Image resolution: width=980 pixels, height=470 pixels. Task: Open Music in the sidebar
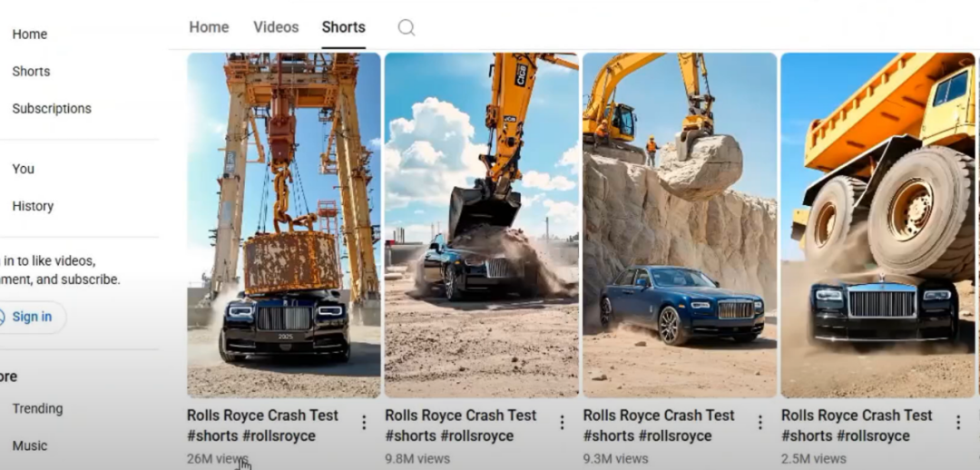point(30,446)
